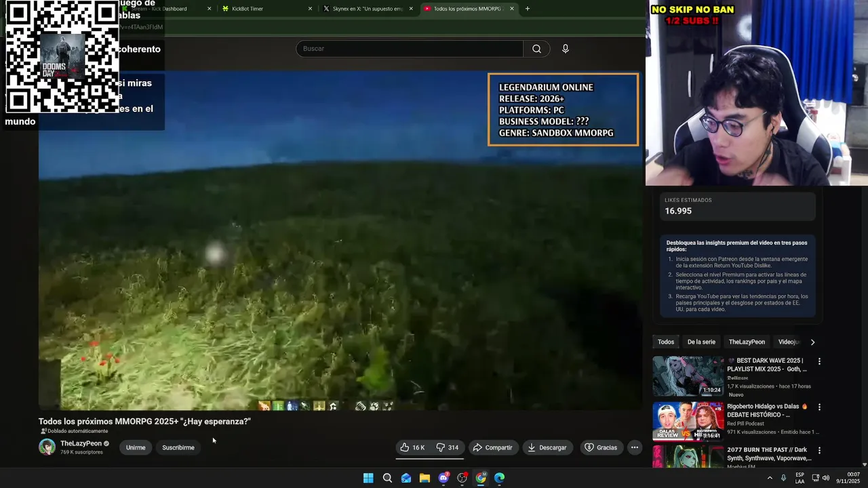Screen dimensions: 868x488
Task: Select the De la serie filter chip
Action: [701, 342]
